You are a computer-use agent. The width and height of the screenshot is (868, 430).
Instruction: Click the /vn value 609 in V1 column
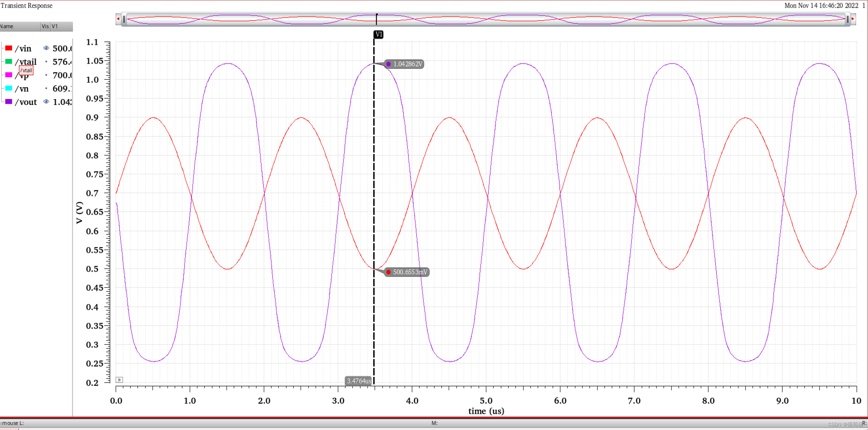[62, 89]
